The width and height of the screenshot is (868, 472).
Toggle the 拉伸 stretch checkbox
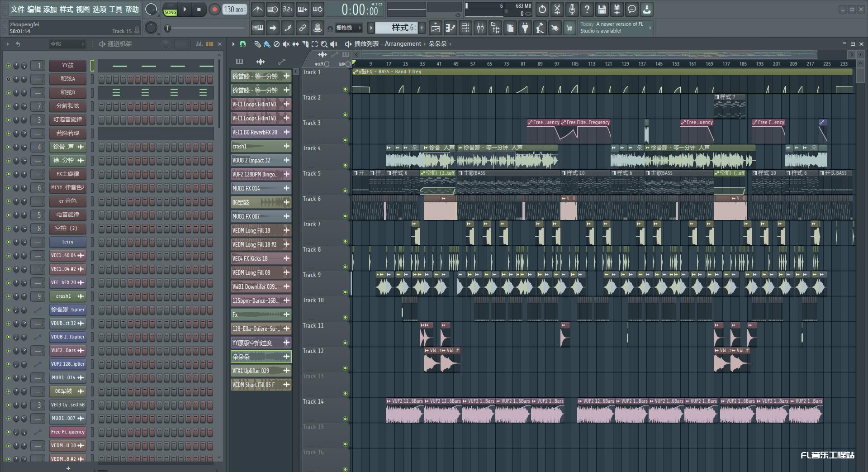click(348, 64)
